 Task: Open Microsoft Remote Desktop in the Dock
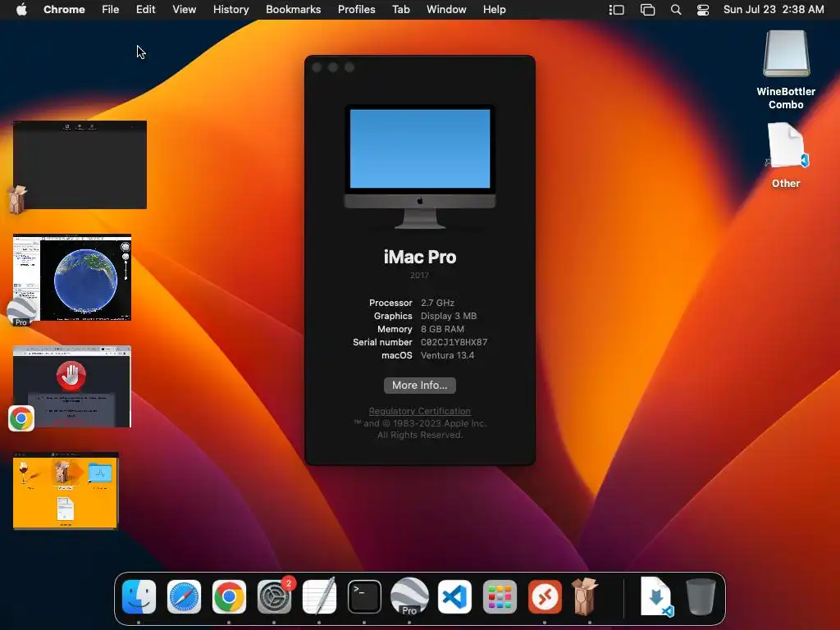click(545, 596)
